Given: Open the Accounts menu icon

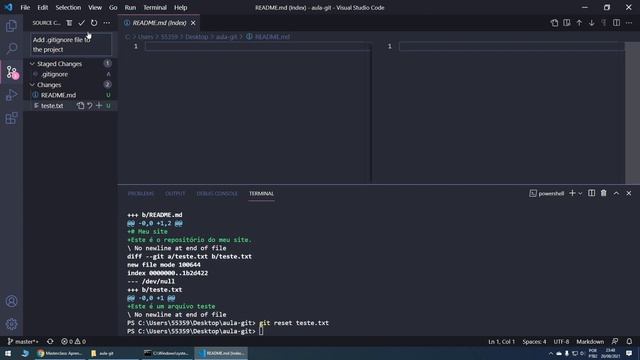Looking at the screenshot, I should pyautogui.click(x=11, y=301).
